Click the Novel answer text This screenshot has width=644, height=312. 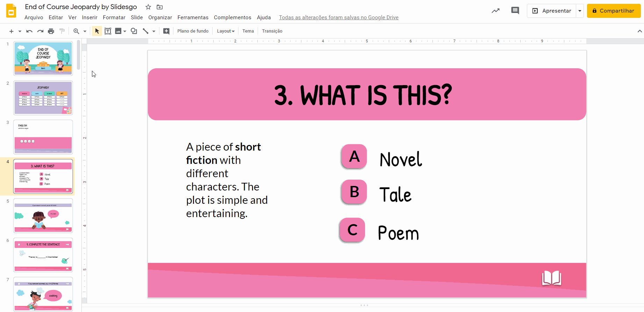pos(401,160)
